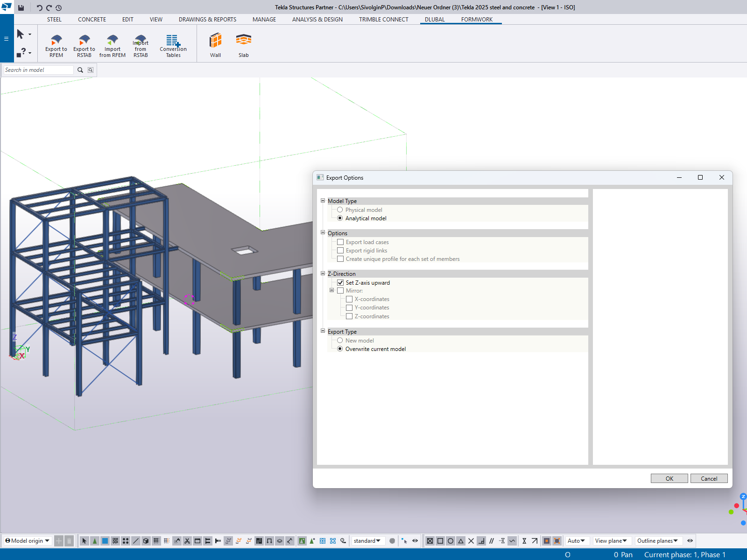Open the Model origin dropdown
This screenshot has width=747, height=560.
pyautogui.click(x=28, y=541)
